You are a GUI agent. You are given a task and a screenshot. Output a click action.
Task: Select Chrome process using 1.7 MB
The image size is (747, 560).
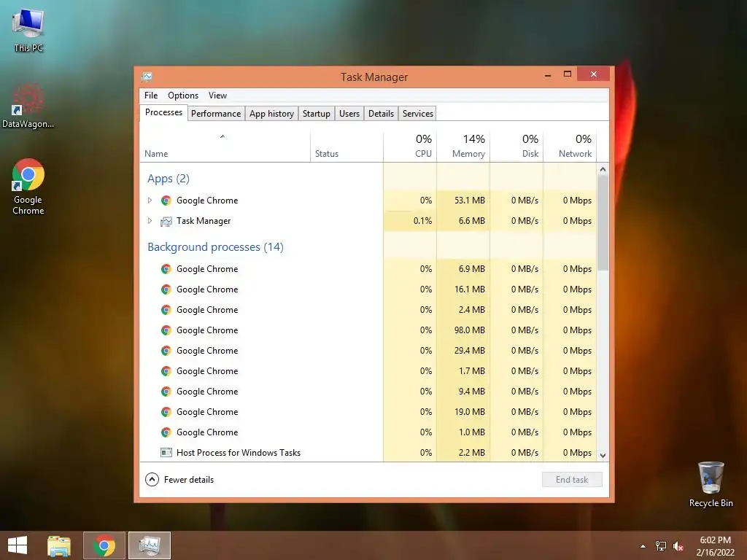pos(368,371)
